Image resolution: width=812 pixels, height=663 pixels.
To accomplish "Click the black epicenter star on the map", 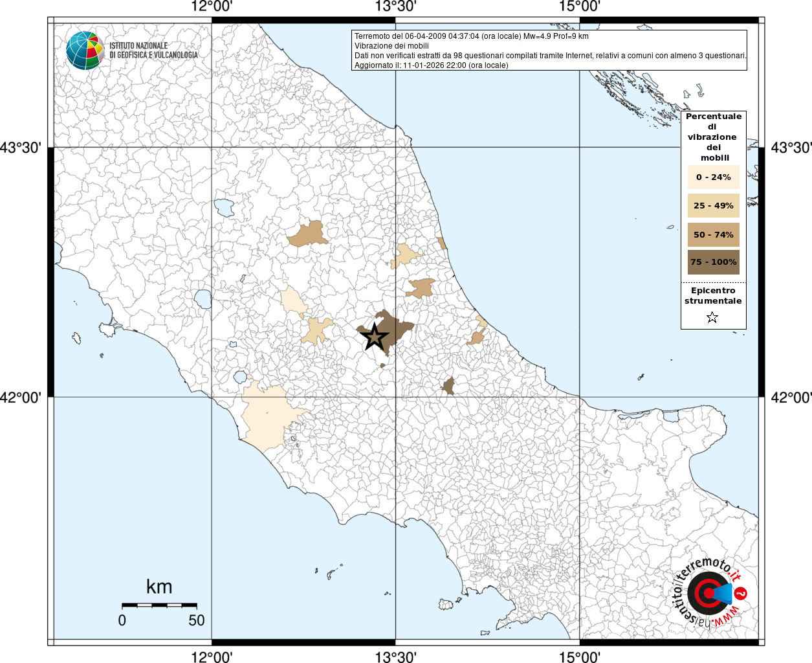I will [373, 337].
